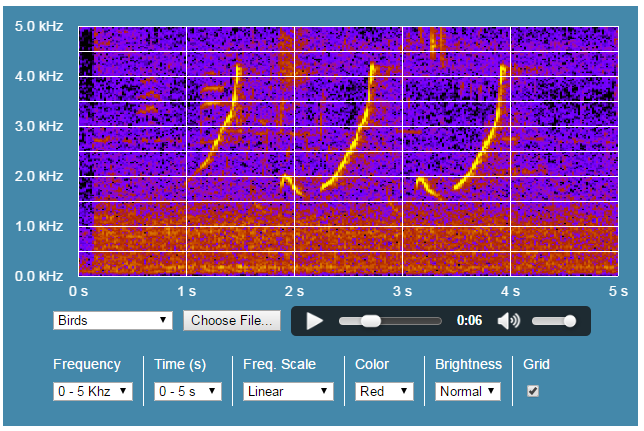Click the Time (s) setting label
644x431 pixels.
point(180,364)
